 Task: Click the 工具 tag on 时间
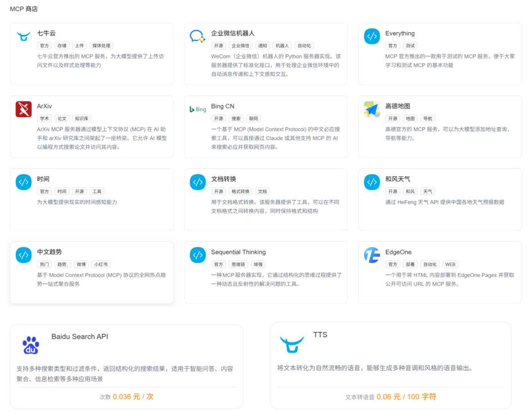point(97,192)
